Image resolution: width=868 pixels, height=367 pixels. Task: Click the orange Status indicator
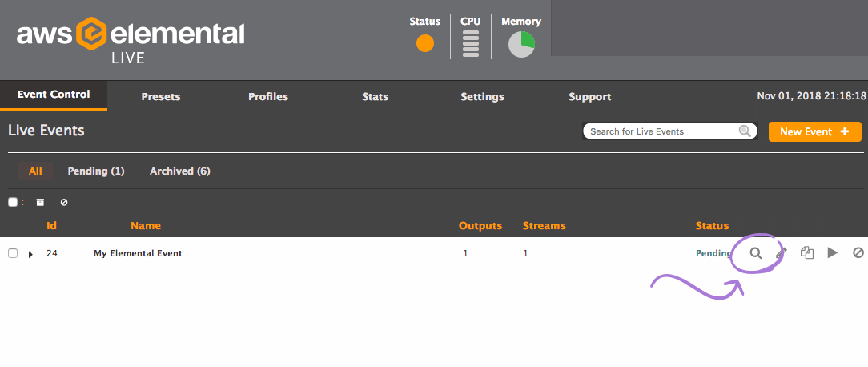tap(425, 43)
